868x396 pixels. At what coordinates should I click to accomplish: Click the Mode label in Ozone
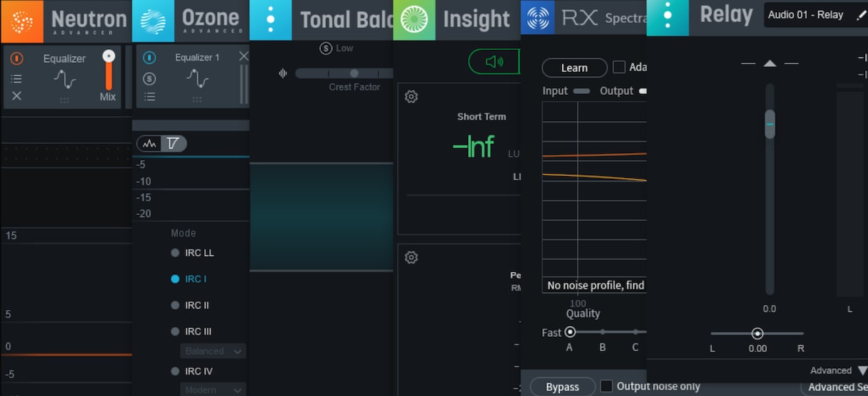pyautogui.click(x=184, y=233)
